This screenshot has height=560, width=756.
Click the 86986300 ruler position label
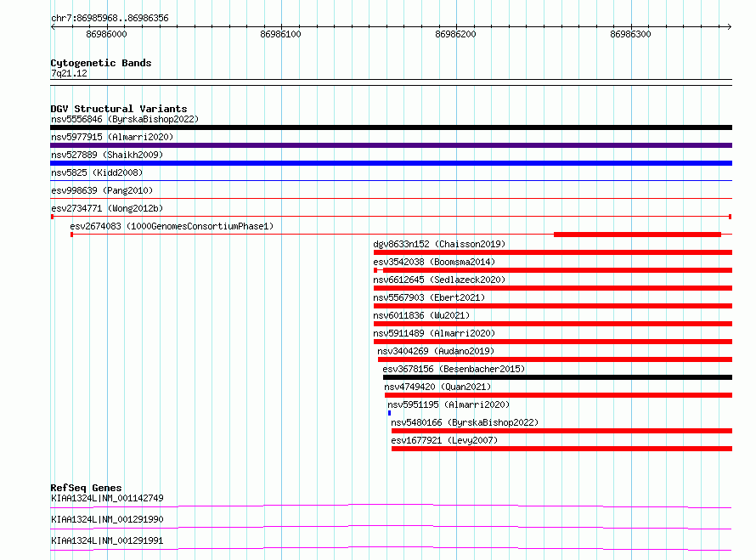pos(630,34)
